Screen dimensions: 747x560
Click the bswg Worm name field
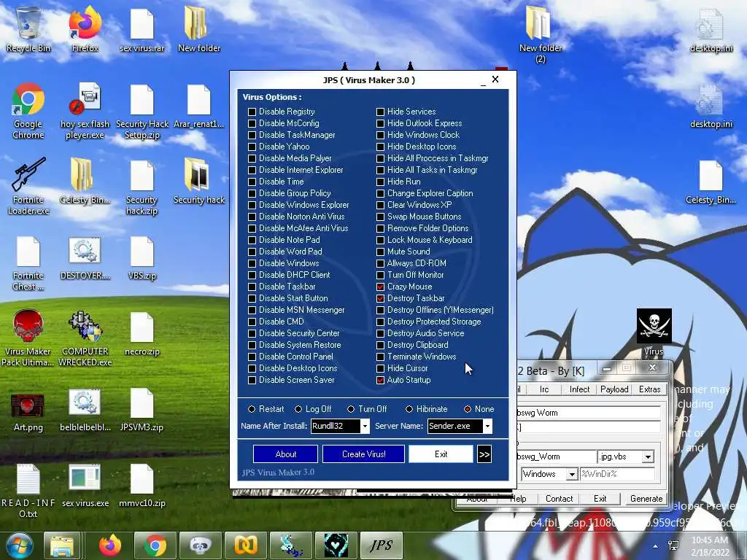(x=589, y=413)
